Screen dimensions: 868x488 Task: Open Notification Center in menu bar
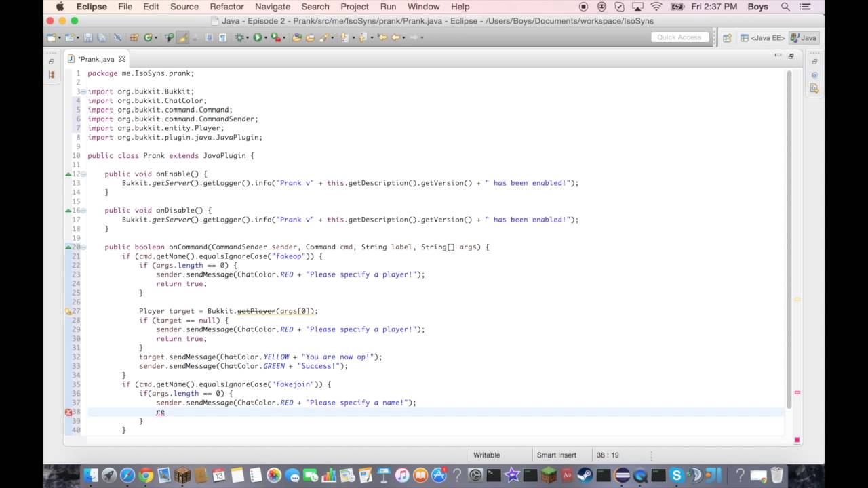805,7
